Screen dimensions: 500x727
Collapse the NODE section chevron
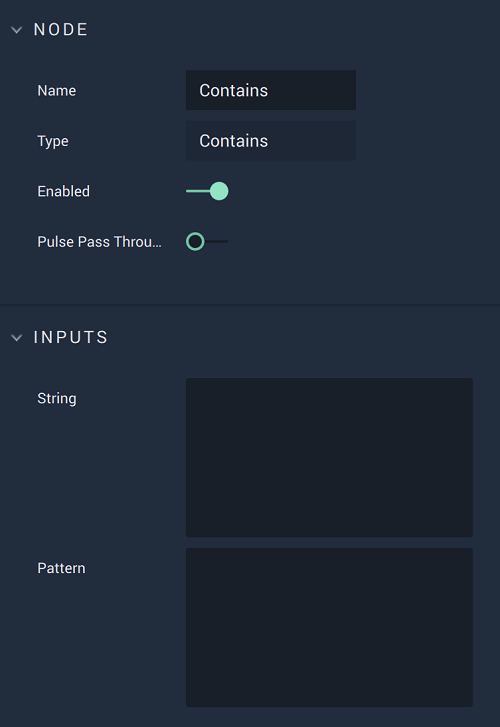(x=17, y=30)
